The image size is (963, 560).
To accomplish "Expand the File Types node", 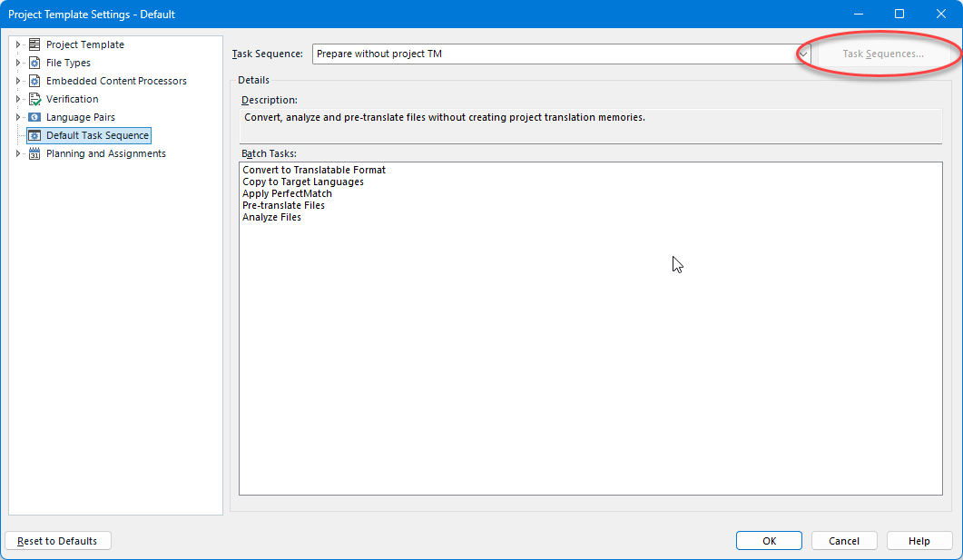I will coord(18,63).
